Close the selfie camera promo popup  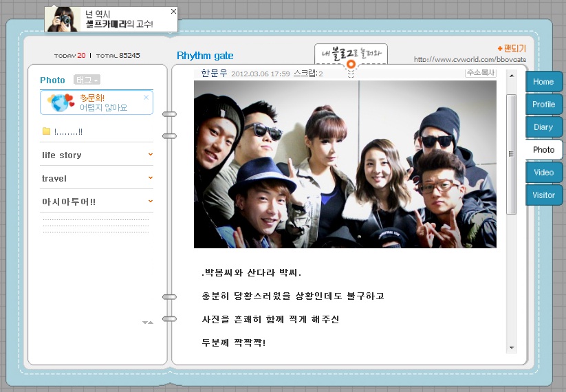pos(173,12)
